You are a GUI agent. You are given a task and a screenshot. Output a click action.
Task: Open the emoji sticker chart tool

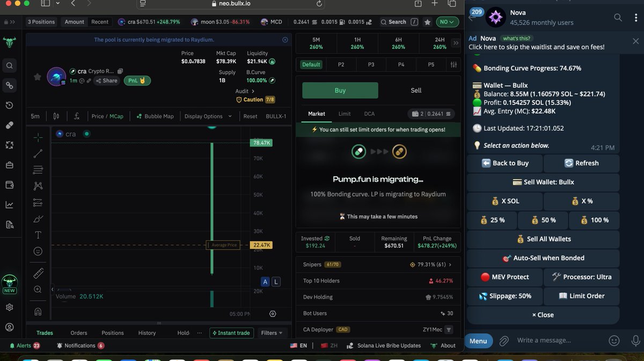pyautogui.click(x=38, y=251)
